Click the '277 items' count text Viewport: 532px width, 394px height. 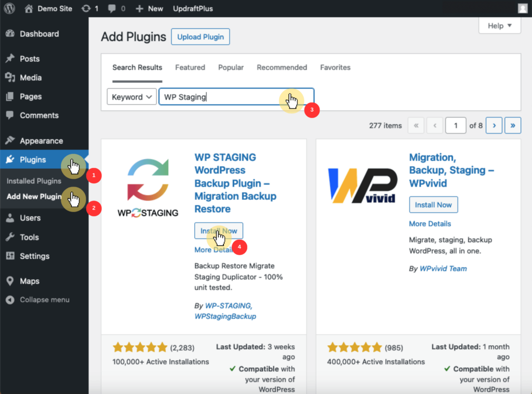(385, 126)
